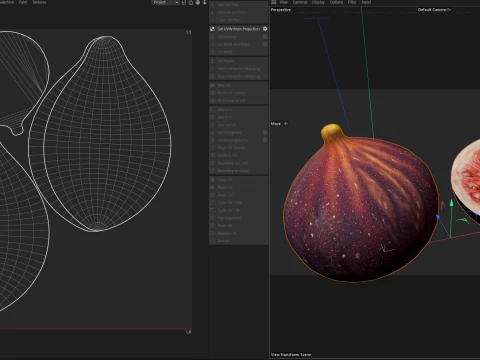Click the viewport hamburger menu icon

(274, 2)
